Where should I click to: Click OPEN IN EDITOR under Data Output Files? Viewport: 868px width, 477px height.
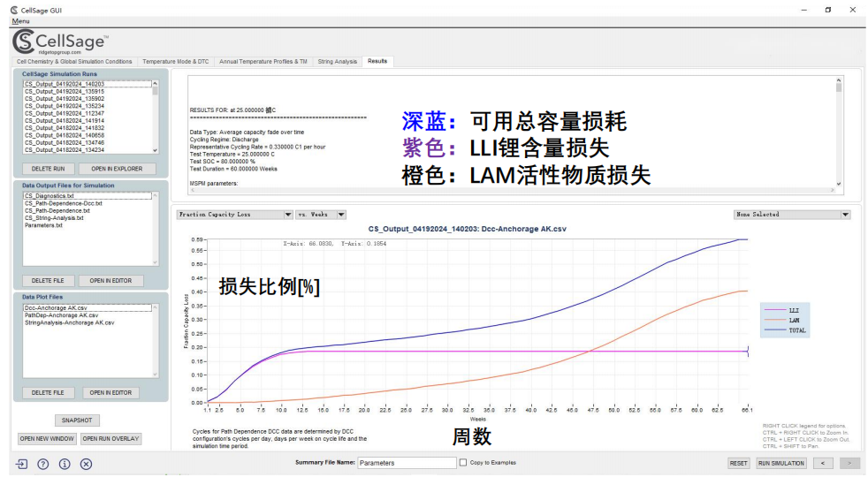pyautogui.click(x=110, y=281)
